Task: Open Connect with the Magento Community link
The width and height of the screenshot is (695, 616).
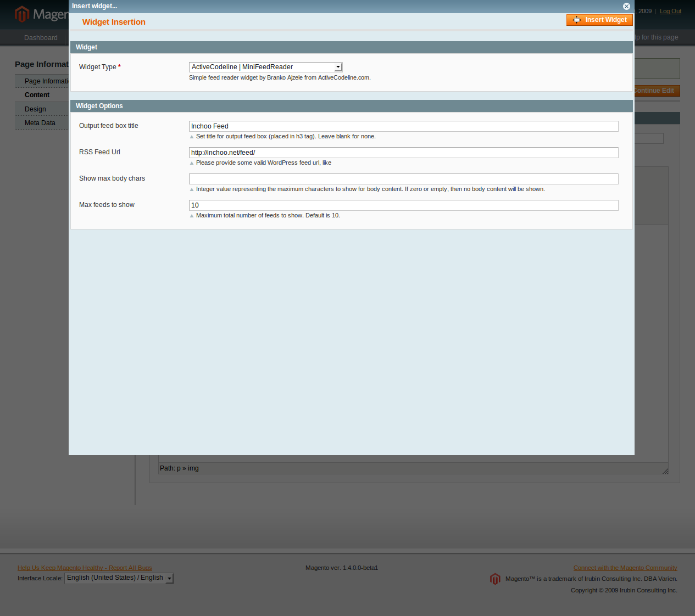Action: (625, 568)
